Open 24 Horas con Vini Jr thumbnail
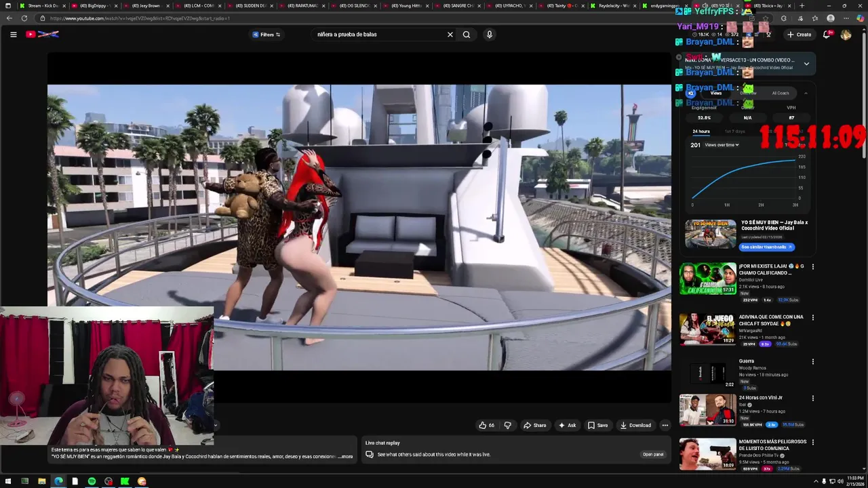 707,410
